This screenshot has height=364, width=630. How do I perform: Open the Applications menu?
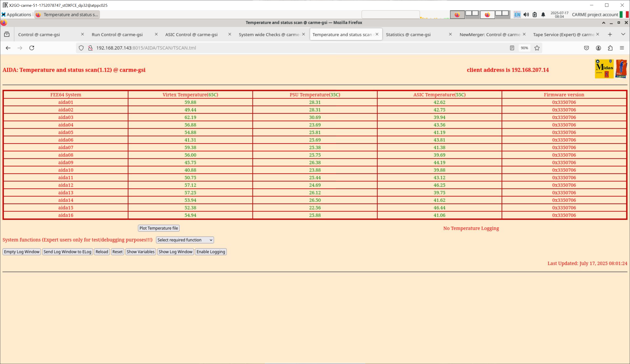pos(16,14)
